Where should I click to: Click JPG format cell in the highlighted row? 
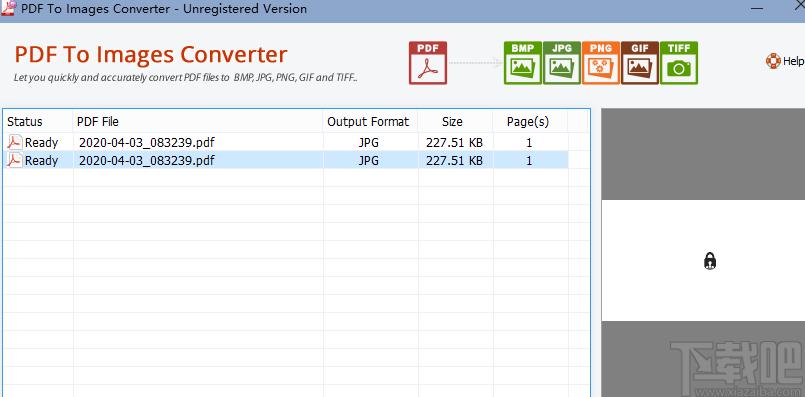point(369,160)
